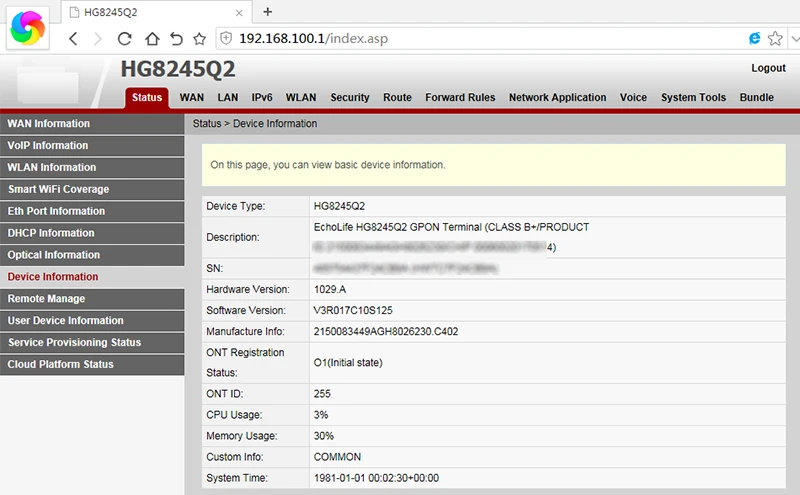This screenshot has width=800, height=495.
Task: Open the System Tools menu
Action: pos(693,97)
